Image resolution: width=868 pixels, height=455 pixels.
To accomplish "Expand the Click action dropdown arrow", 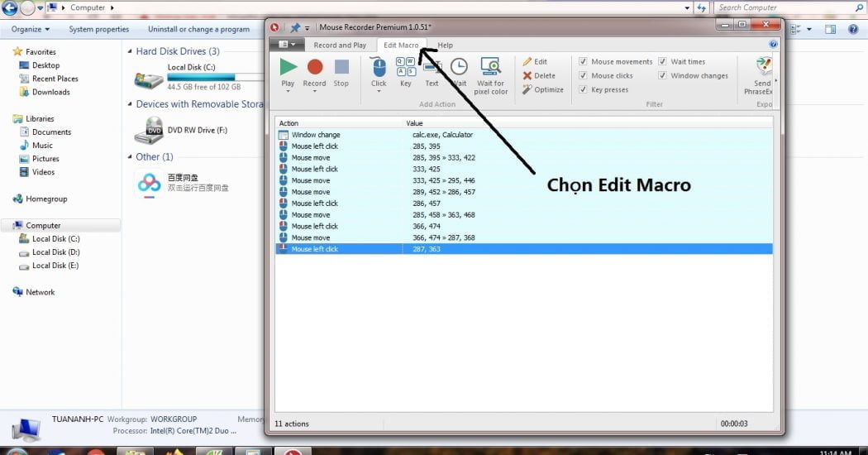I will tap(379, 91).
